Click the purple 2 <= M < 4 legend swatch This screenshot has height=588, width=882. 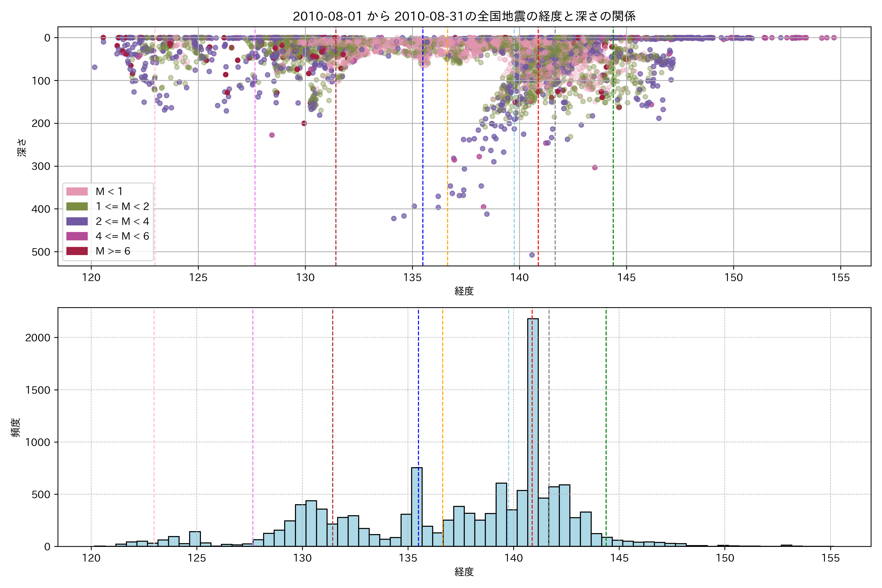pos(77,221)
